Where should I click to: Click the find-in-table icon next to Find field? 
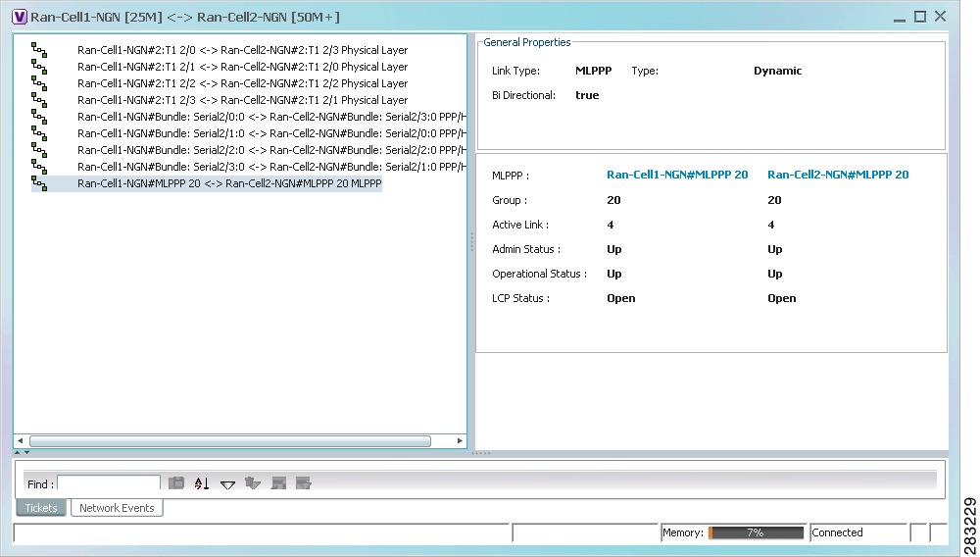click(x=176, y=482)
